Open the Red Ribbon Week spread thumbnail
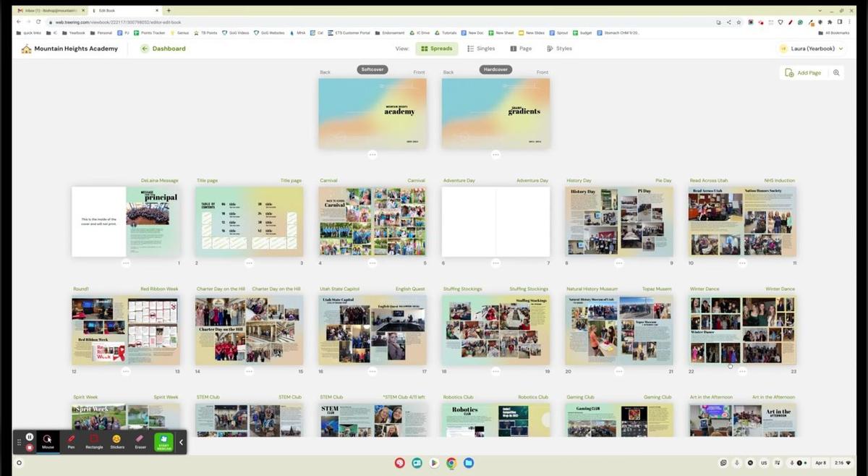Screen dimensions: 868x476 (126, 330)
